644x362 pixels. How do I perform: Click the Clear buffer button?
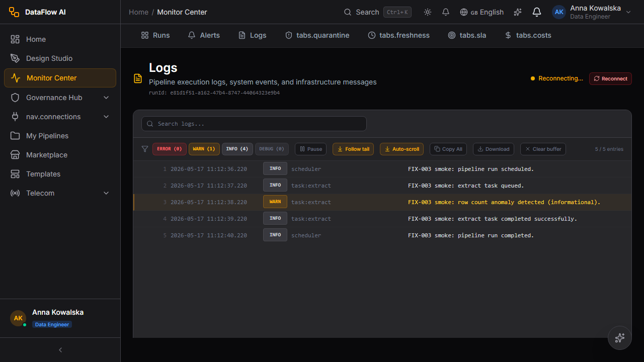coord(543,149)
